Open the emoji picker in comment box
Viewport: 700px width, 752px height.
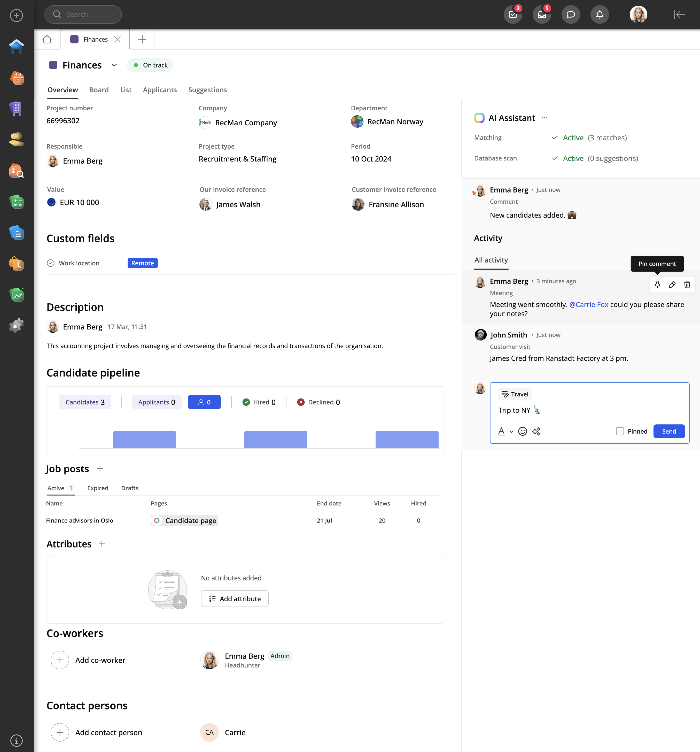click(522, 431)
